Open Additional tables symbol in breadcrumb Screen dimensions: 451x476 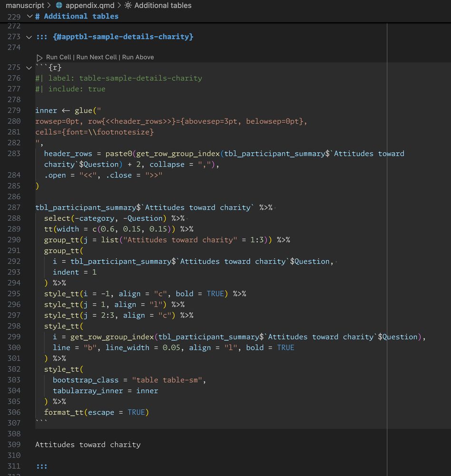163,5
